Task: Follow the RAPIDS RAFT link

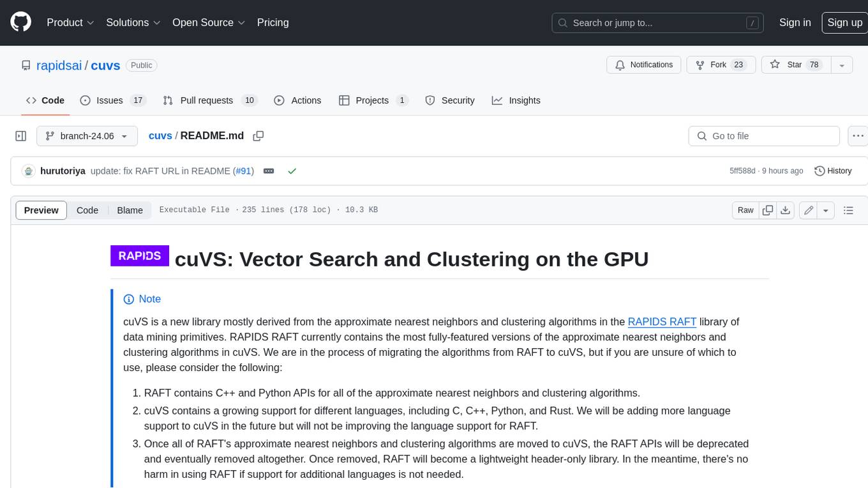Action: point(662,322)
